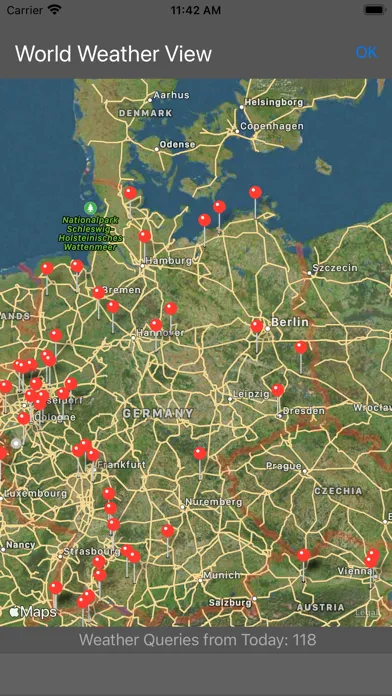Tap the pin touching the Cologne label
The image size is (392, 696).
coord(24,418)
